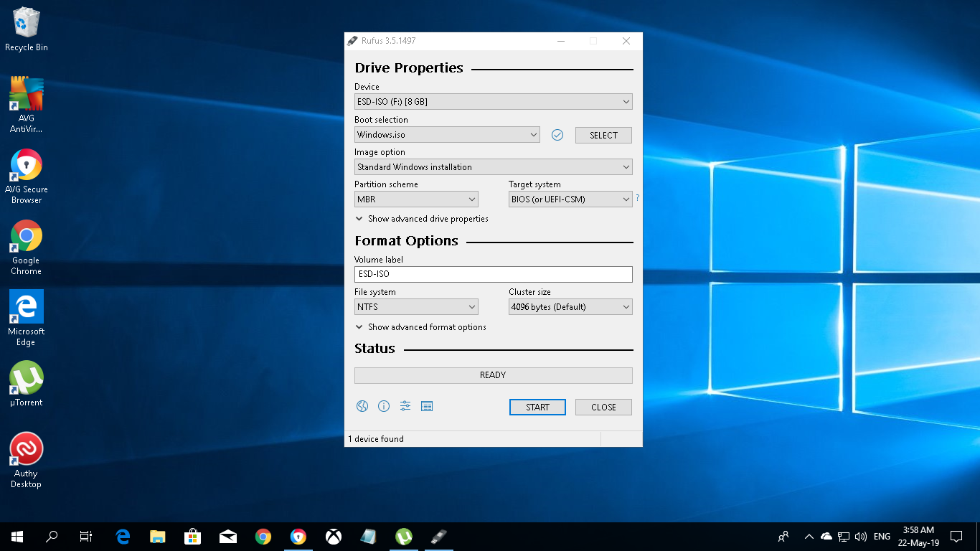This screenshot has width=980, height=551.
Task: Click the Target system help question mark
Action: pyautogui.click(x=637, y=198)
